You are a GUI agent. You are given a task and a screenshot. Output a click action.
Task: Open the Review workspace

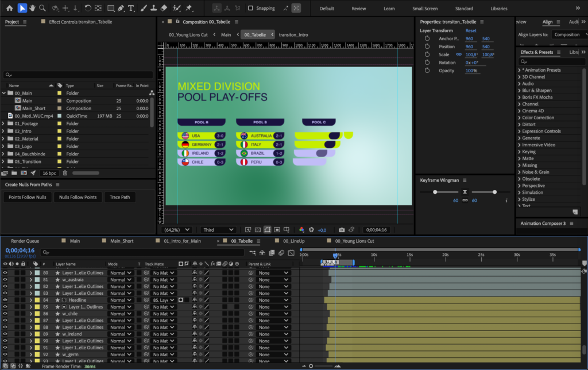pyautogui.click(x=358, y=9)
